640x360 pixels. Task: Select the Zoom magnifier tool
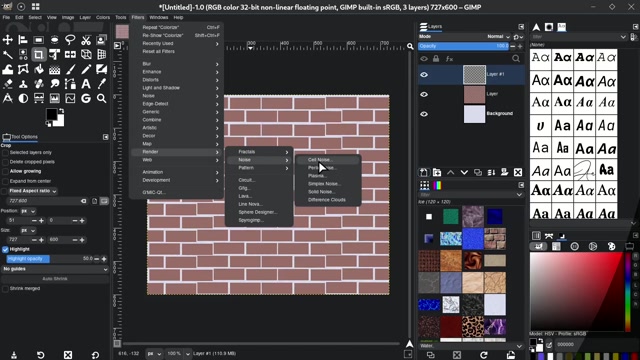pos(102,98)
